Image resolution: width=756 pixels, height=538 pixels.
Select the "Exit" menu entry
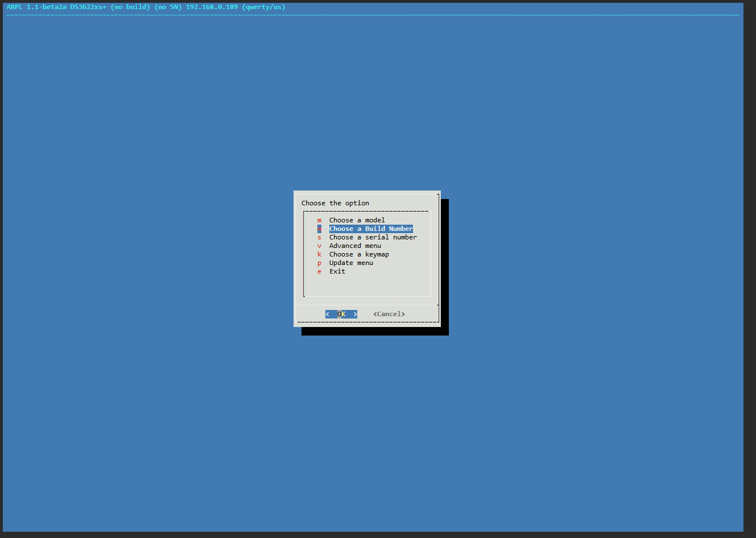[x=337, y=271]
